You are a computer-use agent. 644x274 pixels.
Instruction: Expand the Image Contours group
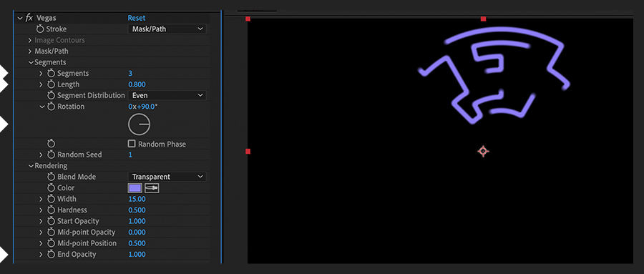pos(30,40)
